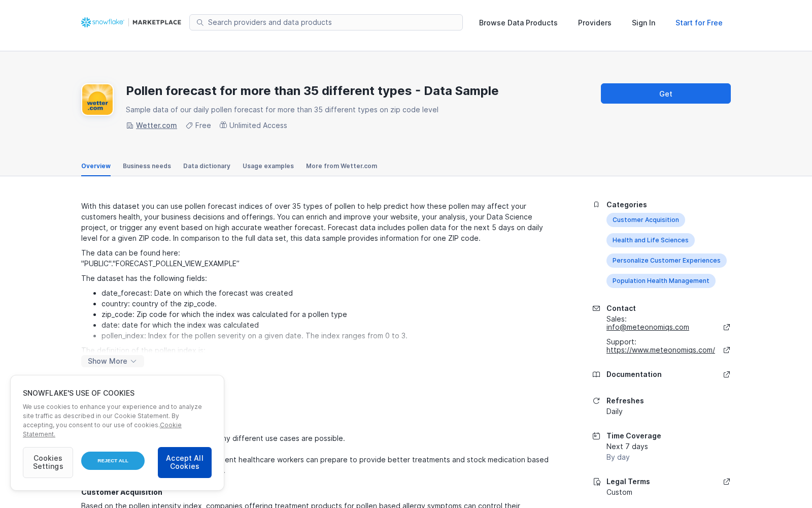The width and height of the screenshot is (812, 508).
Task: Click the Unlimited Access gift icon
Action: coord(223,125)
